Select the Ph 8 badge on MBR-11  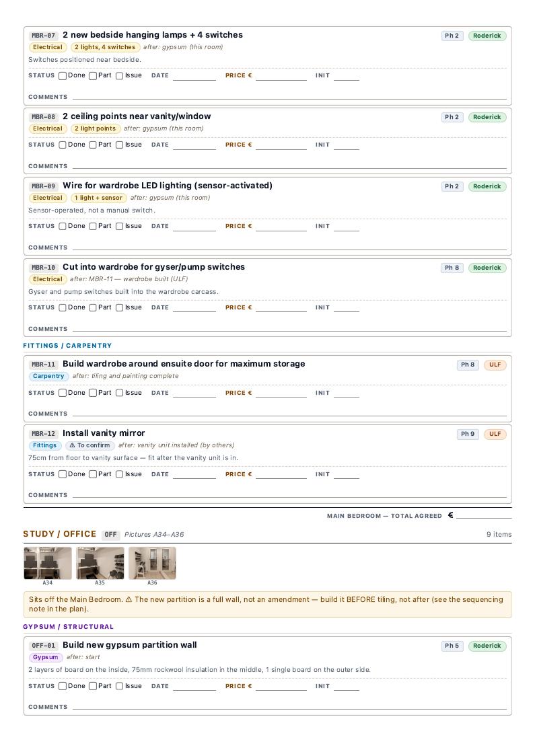coord(468,365)
